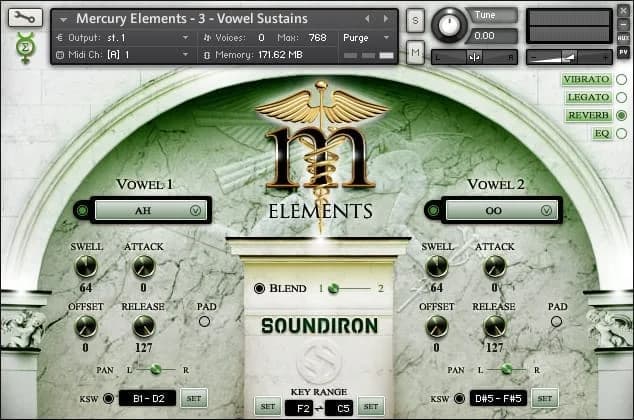Click the Blend 1-2 slider
Image resolution: width=634 pixels, height=420 pixels.
click(x=350, y=289)
